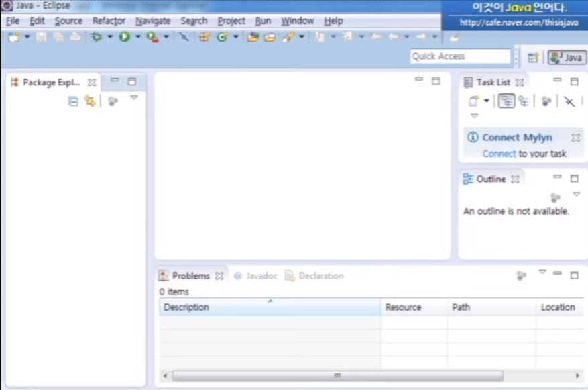Open the Task List view menu triangle
The image size is (588, 390).
point(475,116)
